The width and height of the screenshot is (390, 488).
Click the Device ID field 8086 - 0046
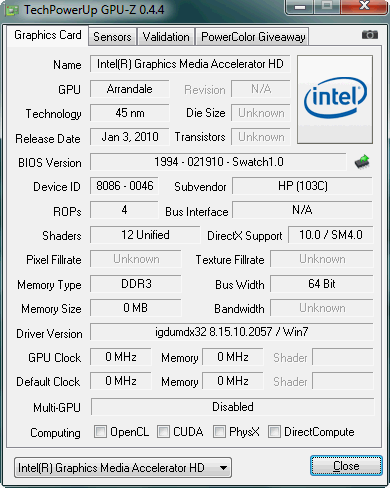(124, 186)
